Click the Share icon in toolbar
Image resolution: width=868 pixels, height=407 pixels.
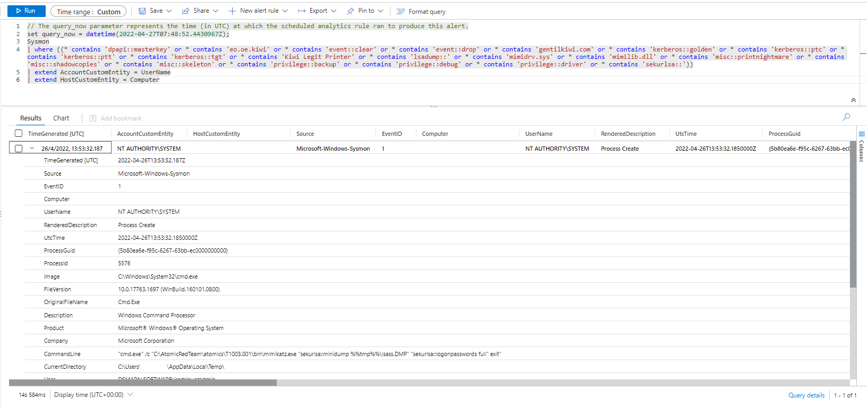(x=186, y=11)
